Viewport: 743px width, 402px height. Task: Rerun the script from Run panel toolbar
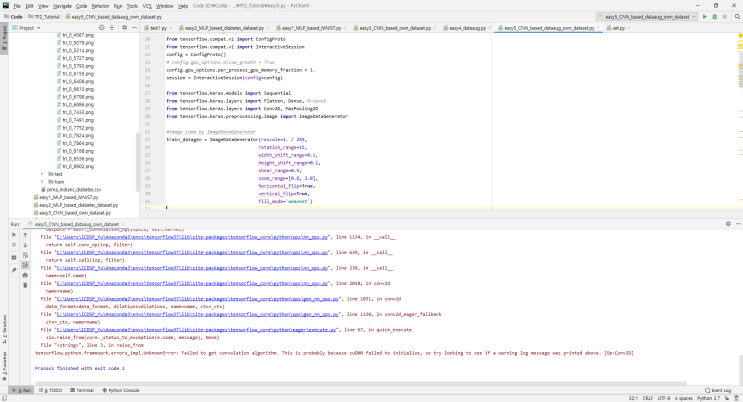pyautogui.click(x=13, y=234)
